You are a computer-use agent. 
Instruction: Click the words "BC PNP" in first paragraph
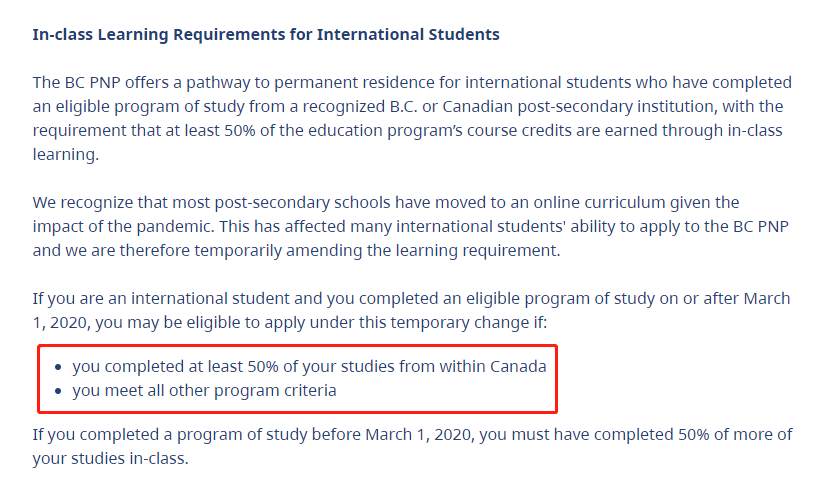(x=92, y=83)
